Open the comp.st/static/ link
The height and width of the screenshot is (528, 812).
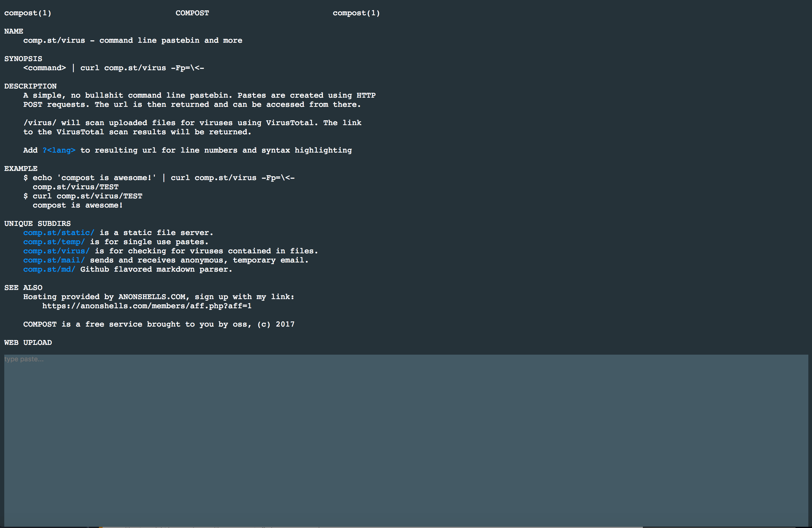pyautogui.click(x=59, y=233)
